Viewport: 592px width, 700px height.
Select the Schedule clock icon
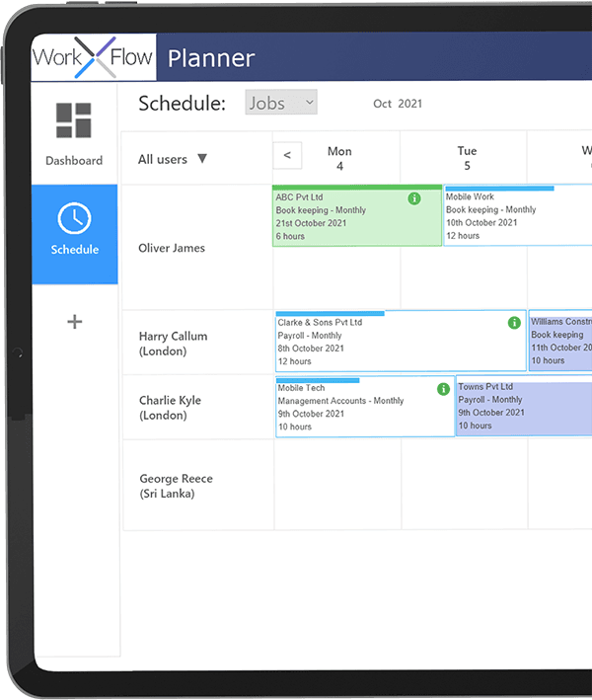(x=74, y=218)
